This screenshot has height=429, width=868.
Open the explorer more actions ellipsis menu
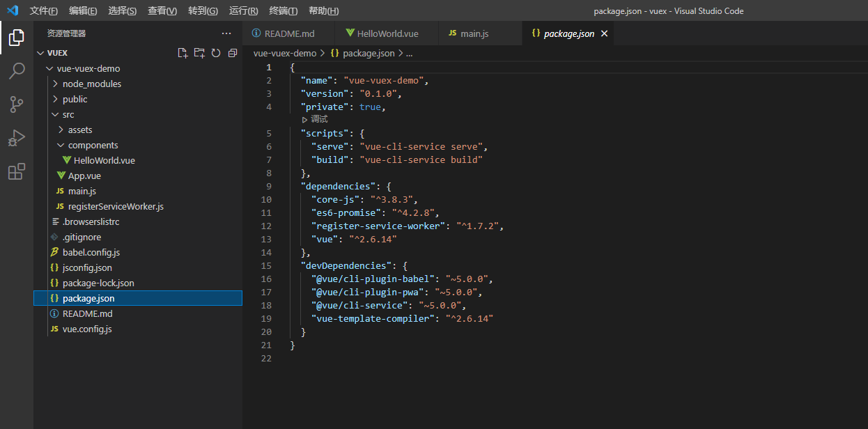226,33
